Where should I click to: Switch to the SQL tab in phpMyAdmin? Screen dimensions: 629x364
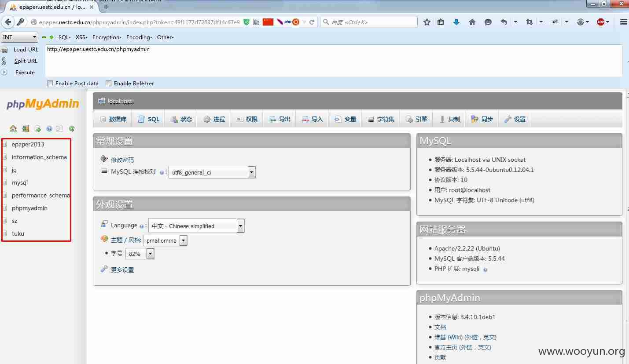(x=148, y=119)
